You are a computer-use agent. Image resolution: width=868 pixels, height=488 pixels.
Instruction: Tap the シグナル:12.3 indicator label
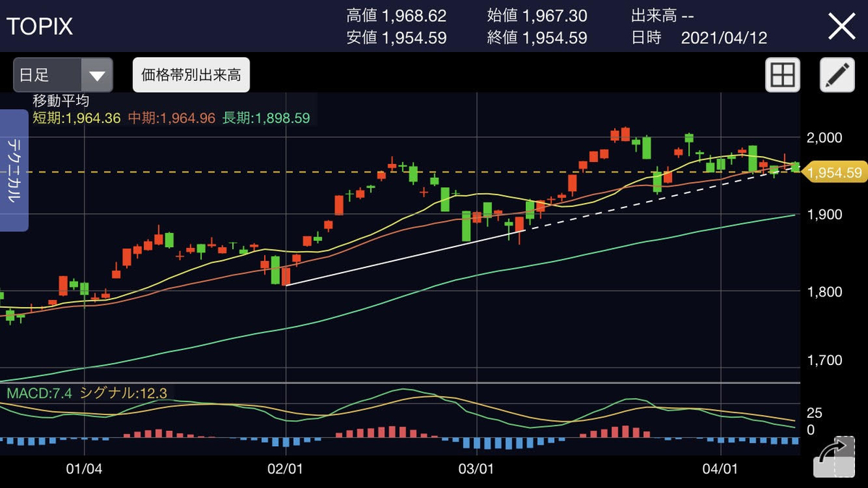pos(123,393)
